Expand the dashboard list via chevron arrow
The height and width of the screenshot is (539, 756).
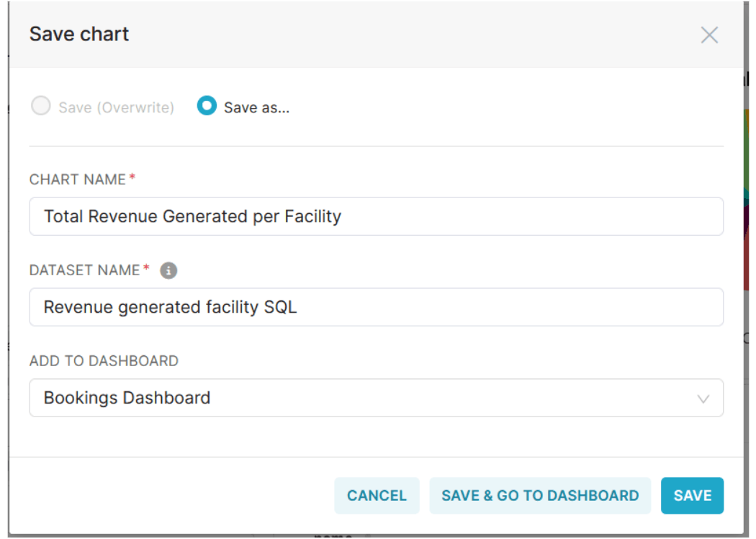(x=703, y=398)
